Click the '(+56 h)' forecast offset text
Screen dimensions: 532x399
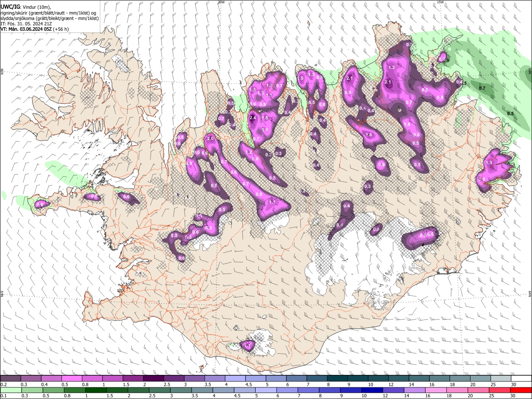click(61, 29)
